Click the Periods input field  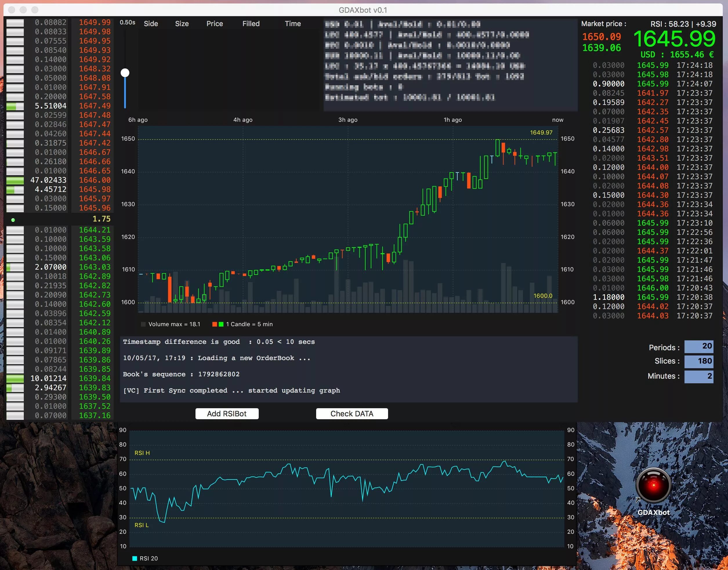698,346
